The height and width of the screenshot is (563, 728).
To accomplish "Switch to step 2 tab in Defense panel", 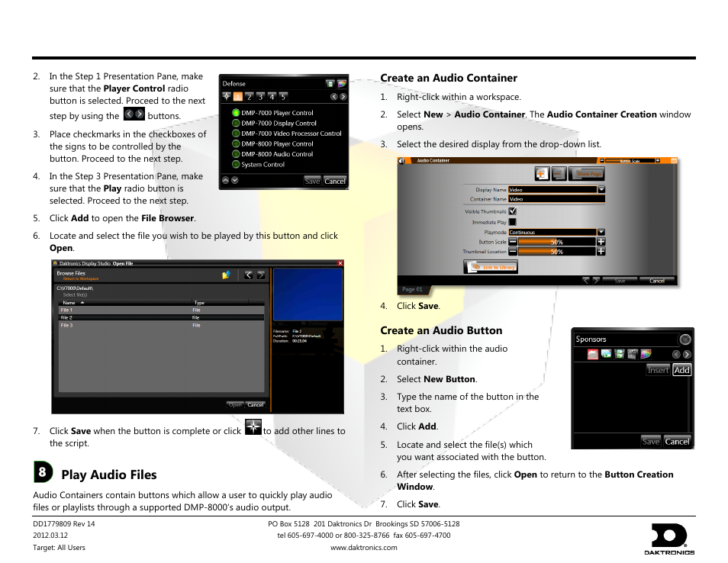I will (250, 97).
